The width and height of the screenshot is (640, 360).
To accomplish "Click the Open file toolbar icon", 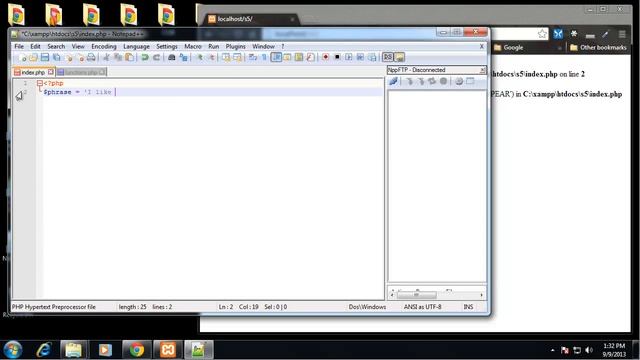I will (33, 58).
